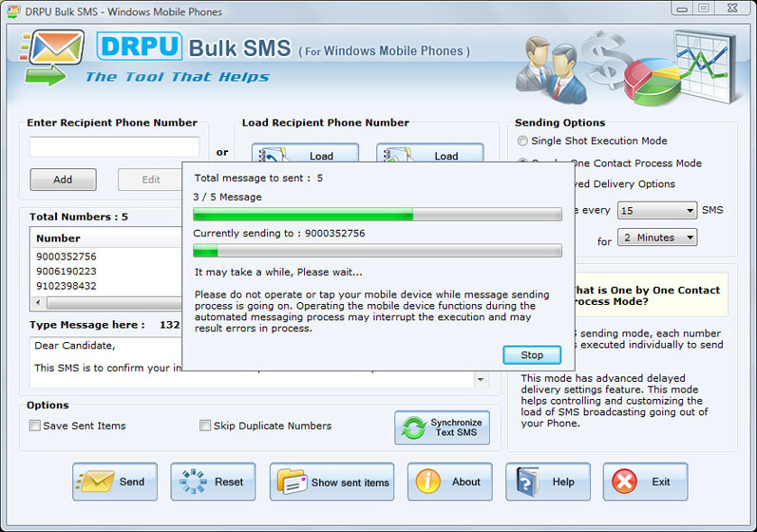757x532 pixels.
Task: Enable Save Sent Items checkbox
Action: (x=35, y=426)
